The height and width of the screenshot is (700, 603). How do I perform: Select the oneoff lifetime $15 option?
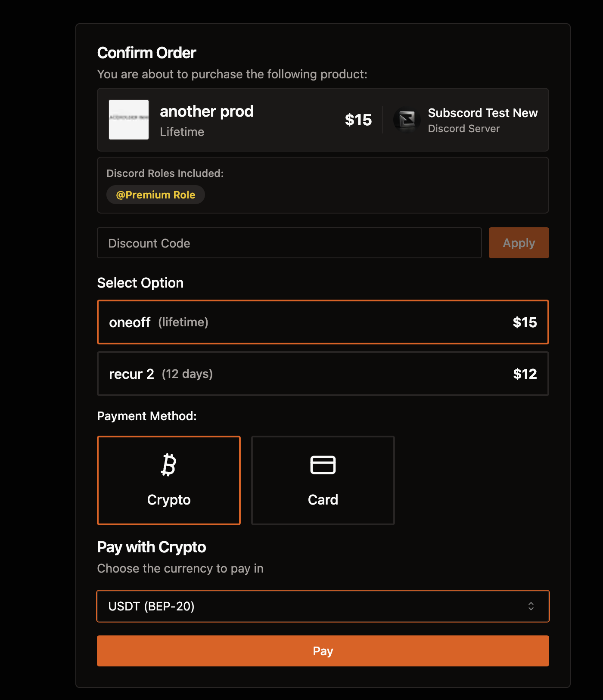(323, 322)
